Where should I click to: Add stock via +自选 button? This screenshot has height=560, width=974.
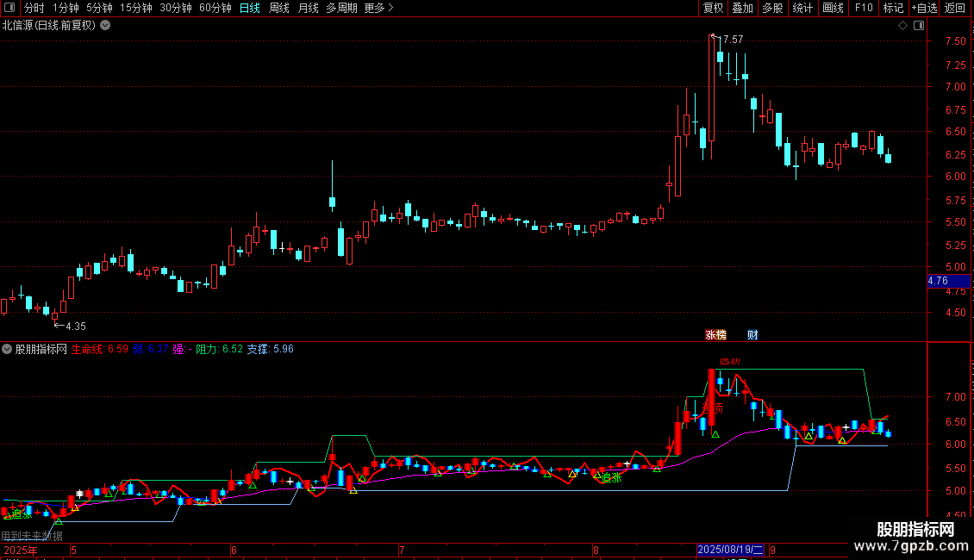click(x=924, y=8)
